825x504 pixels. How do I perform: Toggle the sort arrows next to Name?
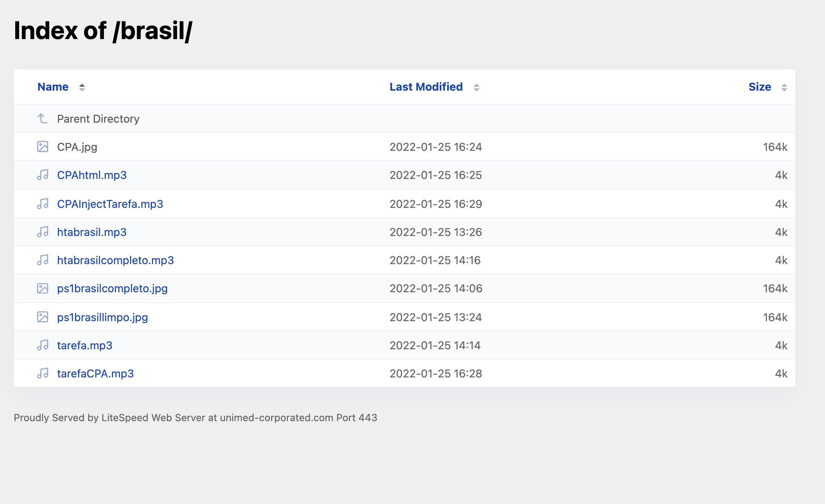[82, 87]
